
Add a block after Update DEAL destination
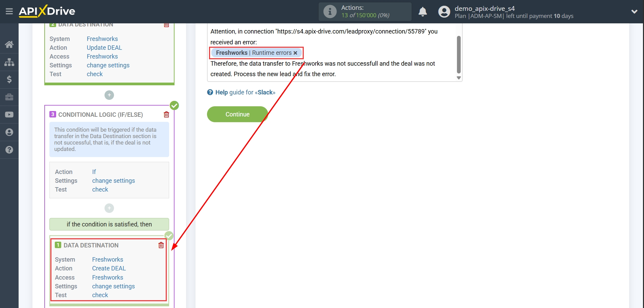click(109, 95)
